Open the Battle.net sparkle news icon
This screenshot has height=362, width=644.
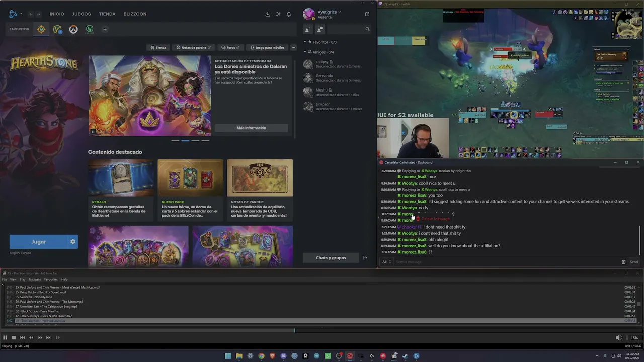tap(278, 14)
